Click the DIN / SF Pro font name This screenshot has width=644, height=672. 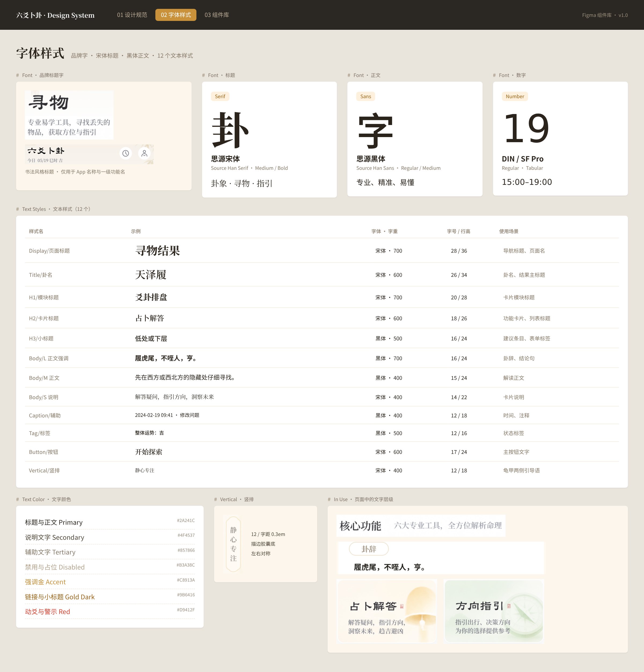coord(523,159)
